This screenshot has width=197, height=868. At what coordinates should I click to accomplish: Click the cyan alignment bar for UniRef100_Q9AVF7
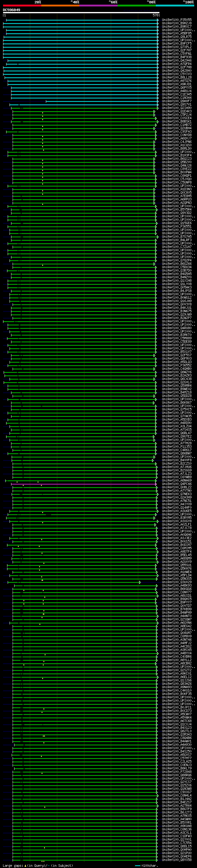tap(103, 101)
